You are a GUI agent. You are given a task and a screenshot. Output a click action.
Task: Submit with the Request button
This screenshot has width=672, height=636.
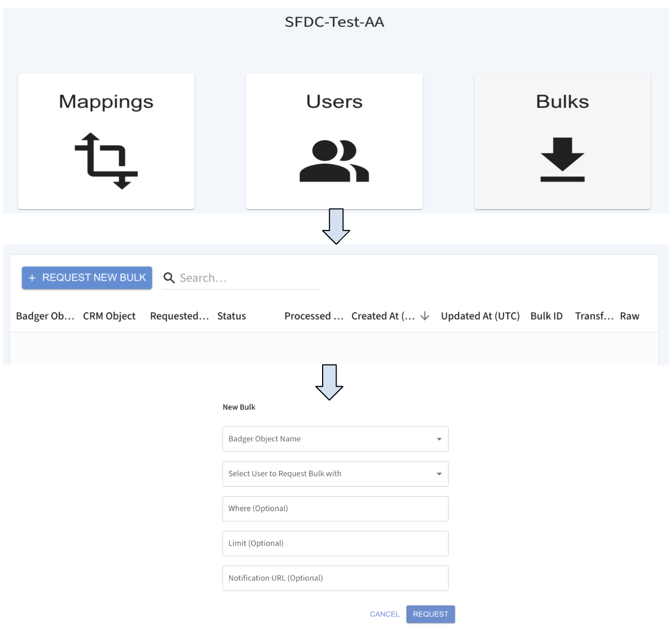pos(430,614)
